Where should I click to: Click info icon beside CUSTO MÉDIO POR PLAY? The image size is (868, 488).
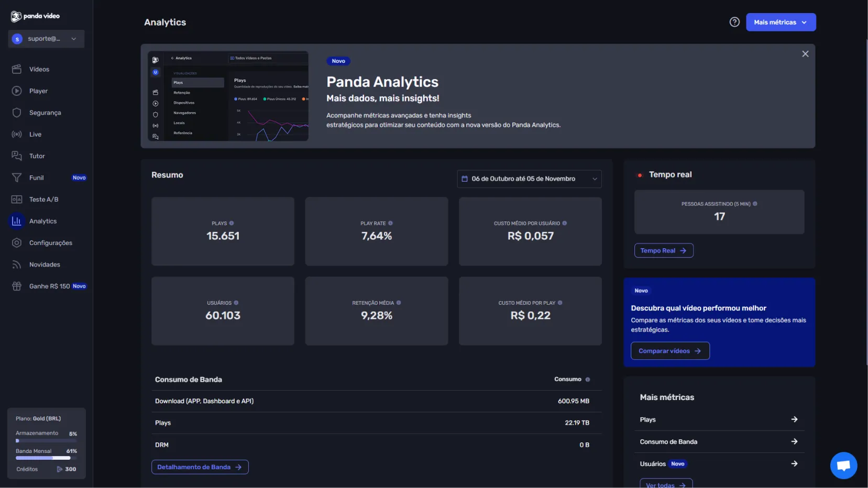[x=560, y=303]
